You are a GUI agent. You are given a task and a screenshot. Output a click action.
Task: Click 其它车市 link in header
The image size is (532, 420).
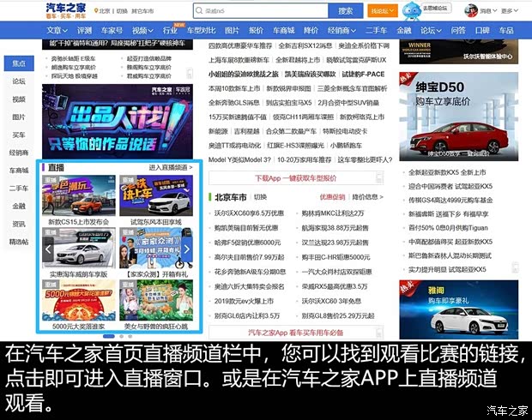coord(142,11)
